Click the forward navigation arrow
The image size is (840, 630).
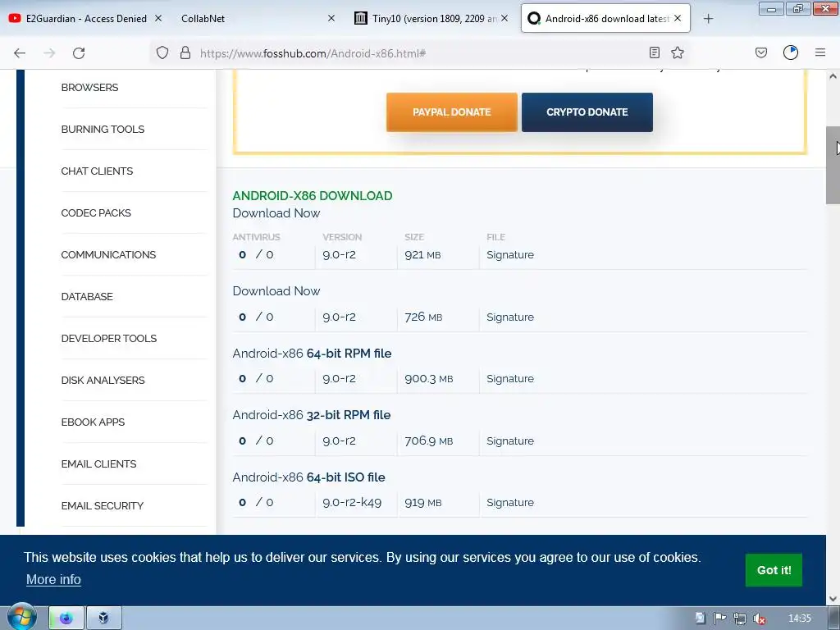tap(49, 53)
